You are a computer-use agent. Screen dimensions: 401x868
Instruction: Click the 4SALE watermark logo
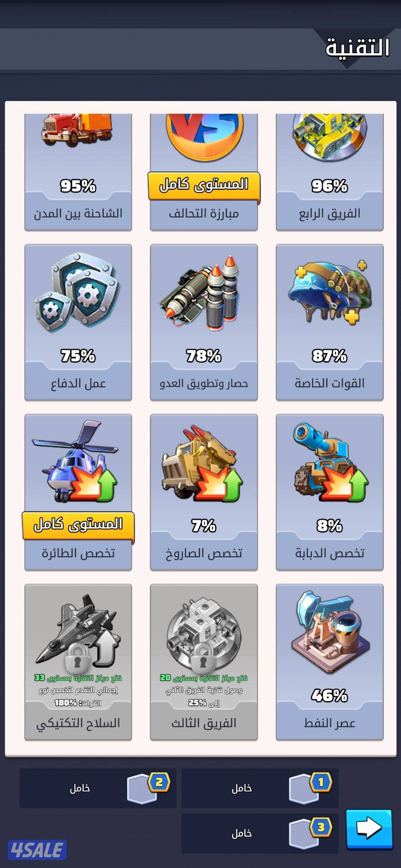(x=37, y=850)
